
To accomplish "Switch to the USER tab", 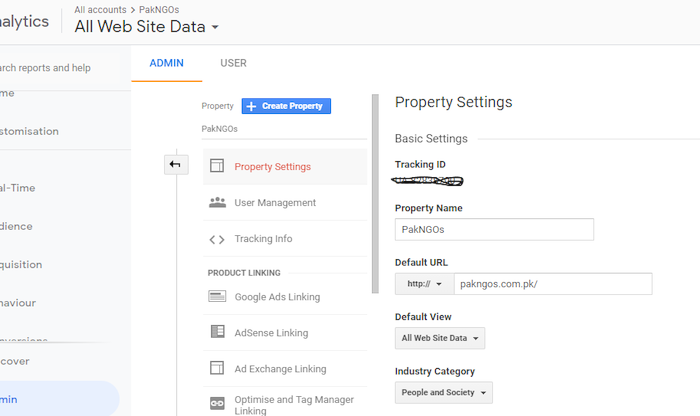I will tap(233, 63).
